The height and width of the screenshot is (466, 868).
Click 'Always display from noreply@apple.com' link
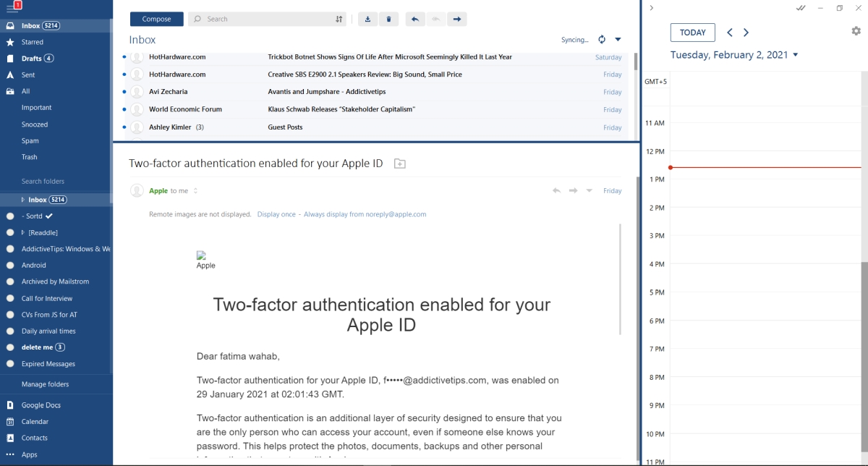(x=365, y=214)
